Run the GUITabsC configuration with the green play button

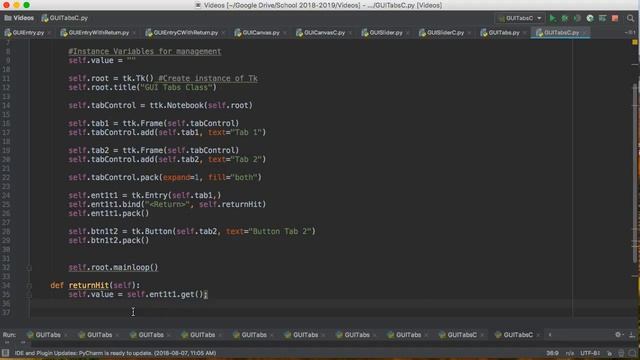coord(553,18)
